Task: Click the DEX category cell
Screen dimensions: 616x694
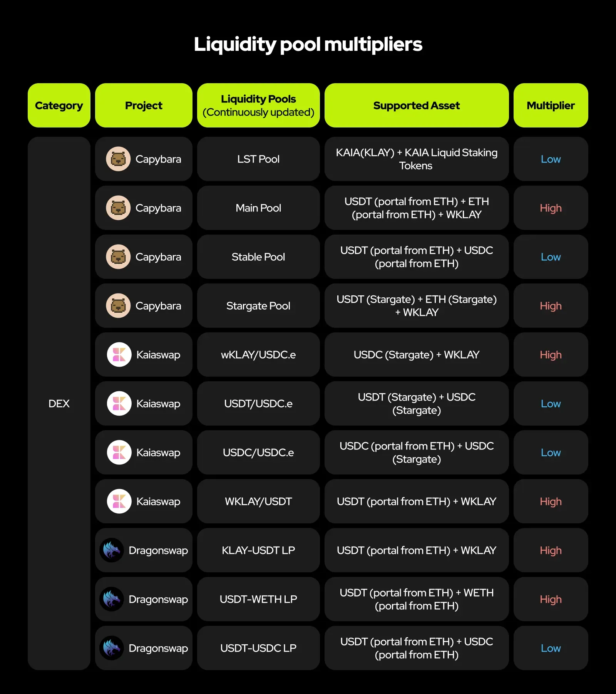Action: (59, 404)
